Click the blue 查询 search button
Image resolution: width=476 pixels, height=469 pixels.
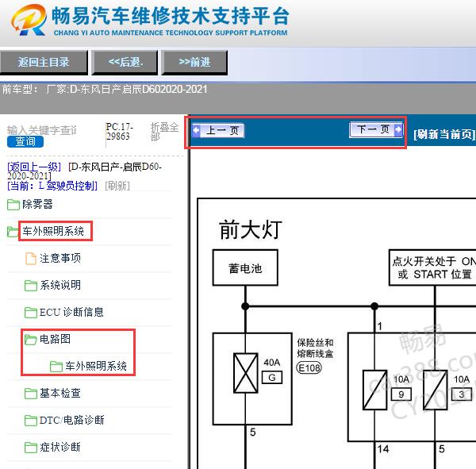tap(25, 141)
